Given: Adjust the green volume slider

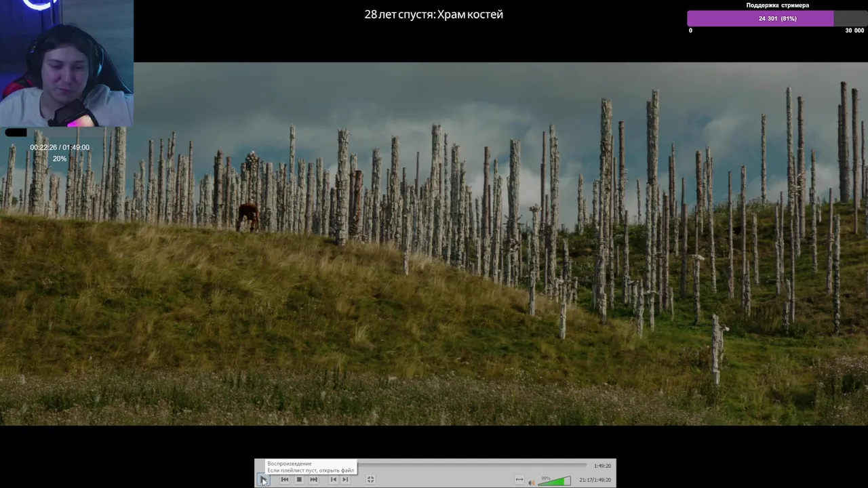Looking at the screenshot, I should coord(555,481).
